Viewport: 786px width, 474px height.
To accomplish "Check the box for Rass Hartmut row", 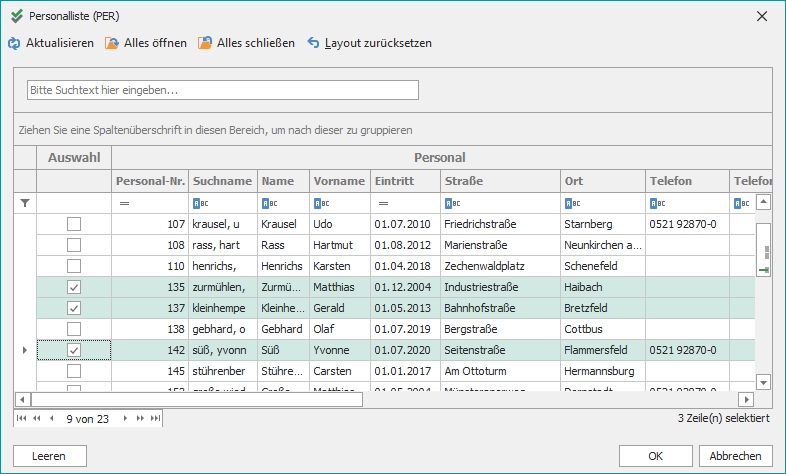I will 74,245.
